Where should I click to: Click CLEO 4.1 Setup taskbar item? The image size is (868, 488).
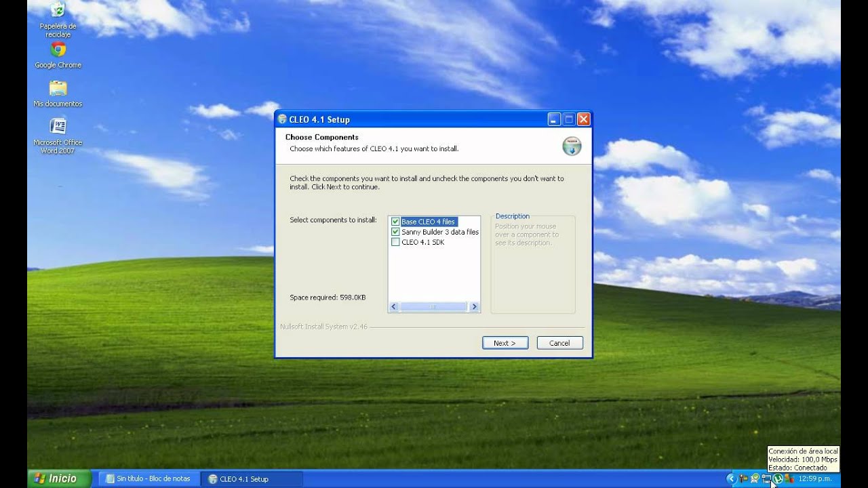pyautogui.click(x=252, y=479)
